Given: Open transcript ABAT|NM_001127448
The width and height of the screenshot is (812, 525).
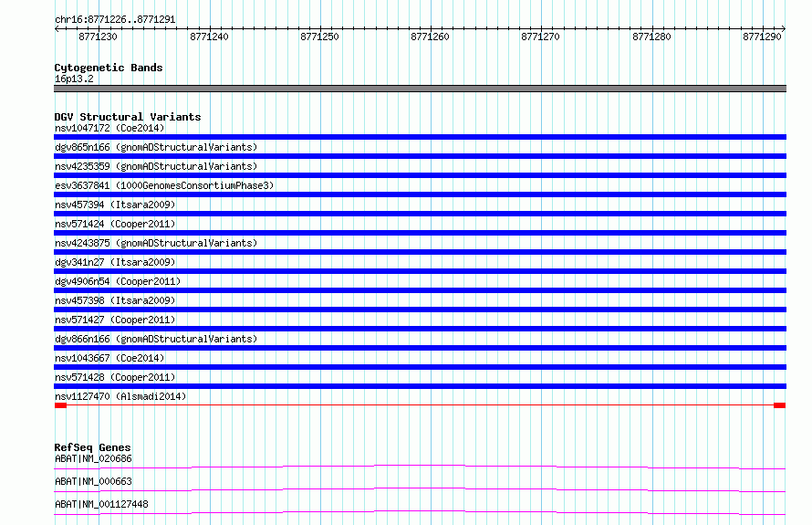Looking at the screenshot, I should point(101,504).
